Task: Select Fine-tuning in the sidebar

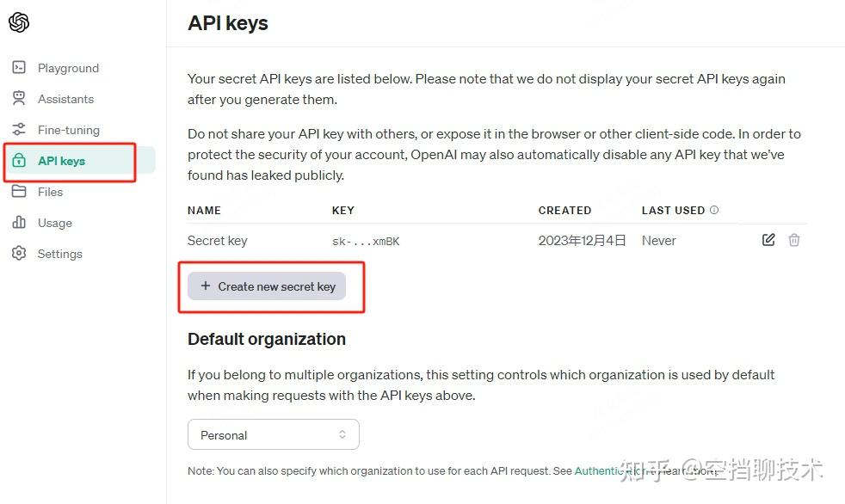Action: click(69, 130)
